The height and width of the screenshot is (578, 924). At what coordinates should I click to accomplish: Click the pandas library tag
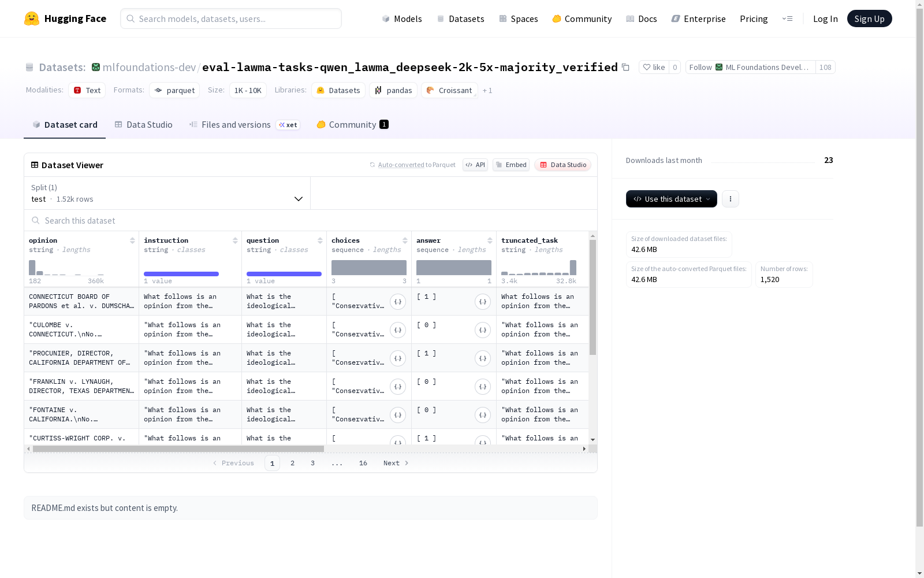393,90
